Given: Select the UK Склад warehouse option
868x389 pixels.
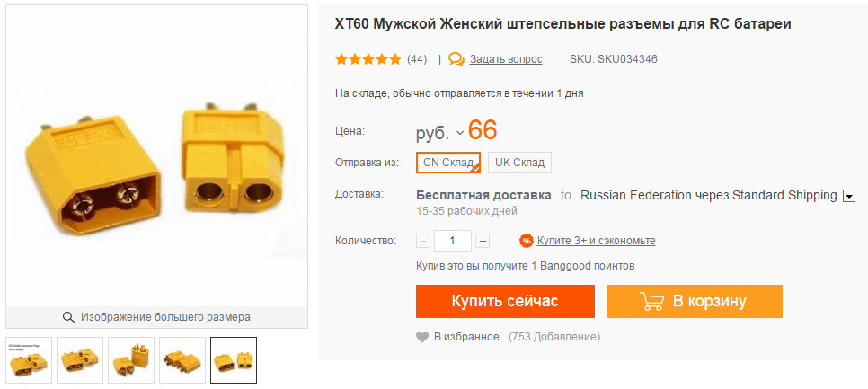Looking at the screenshot, I should [x=519, y=163].
